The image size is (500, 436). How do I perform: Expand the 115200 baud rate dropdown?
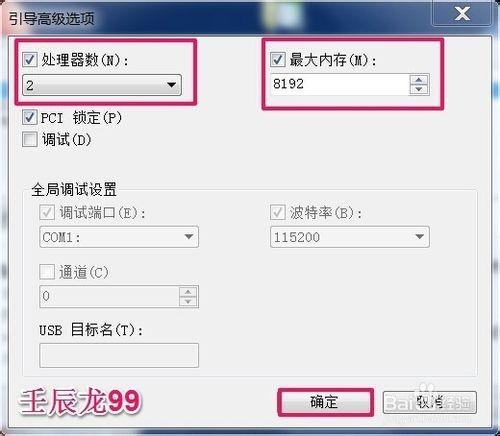tap(350, 237)
